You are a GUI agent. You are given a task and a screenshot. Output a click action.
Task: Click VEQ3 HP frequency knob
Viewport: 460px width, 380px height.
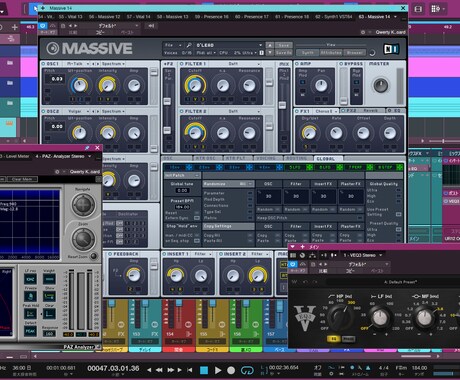pos(342,317)
